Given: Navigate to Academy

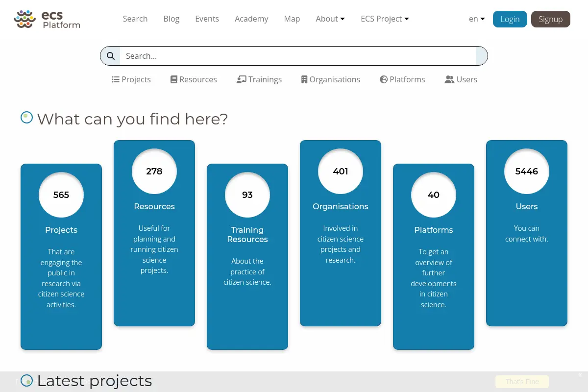Looking at the screenshot, I should coord(251,19).
